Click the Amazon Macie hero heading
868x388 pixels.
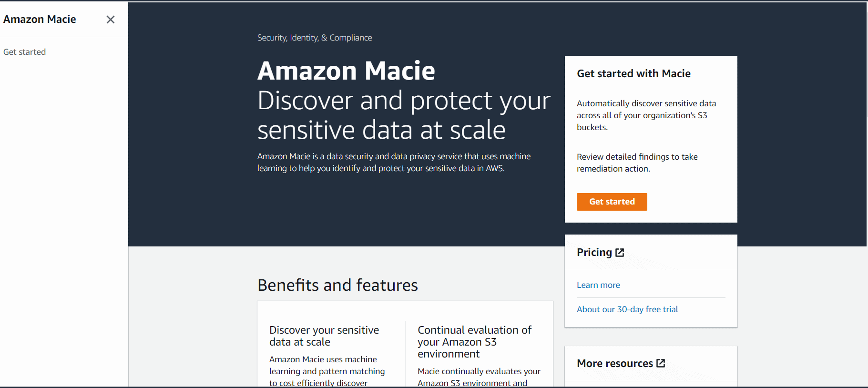coord(346,71)
